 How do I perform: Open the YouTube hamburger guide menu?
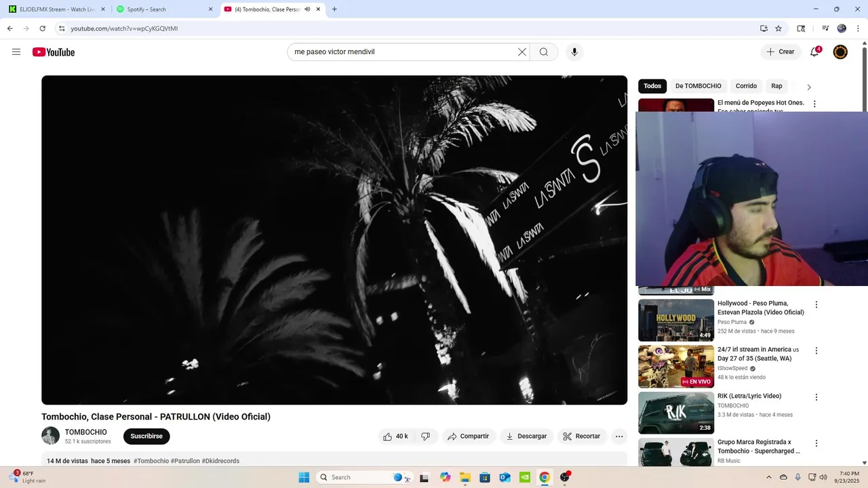(16, 52)
